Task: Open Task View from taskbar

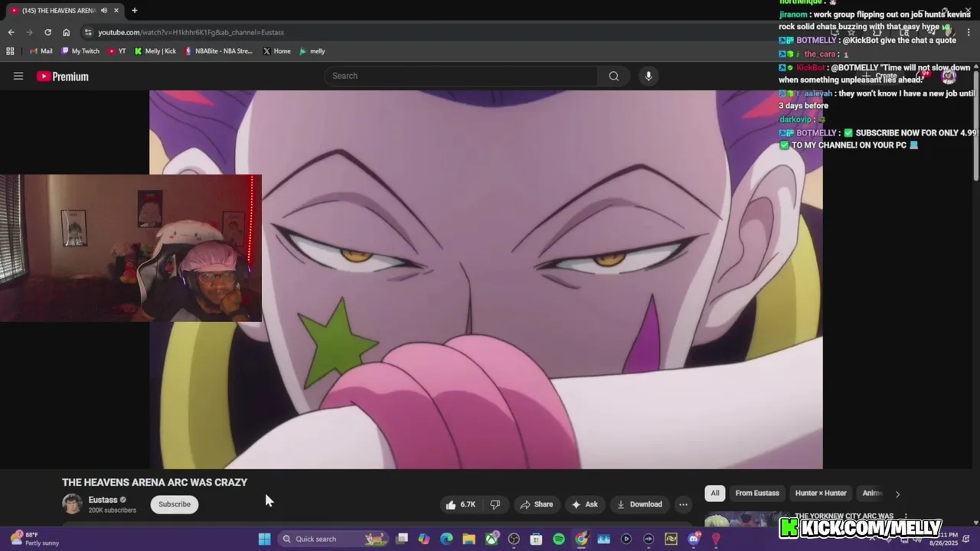Action: (x=402, y=539)
